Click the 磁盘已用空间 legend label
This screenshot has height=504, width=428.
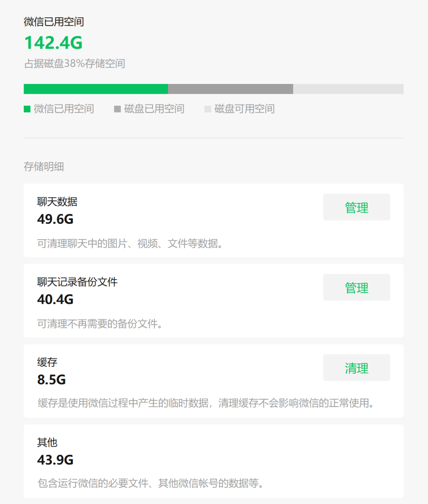tap(154, 109)
